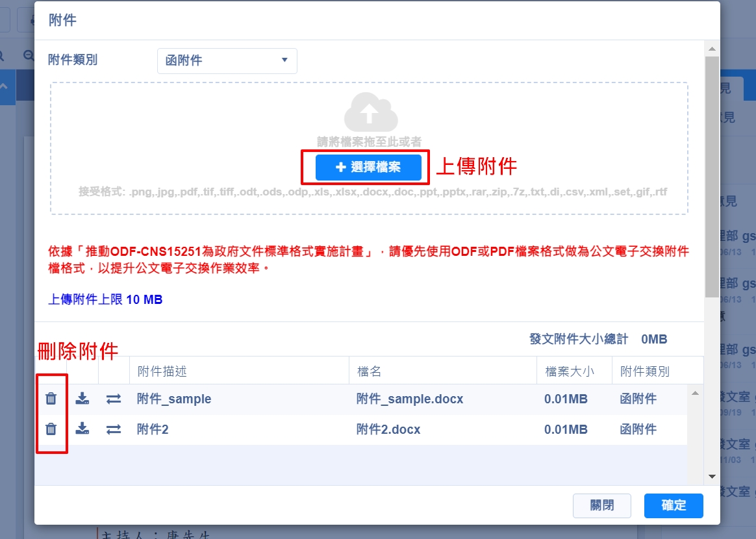Click swap arrows icon for 附件2

pyautogui.click(x=114, y=429)
